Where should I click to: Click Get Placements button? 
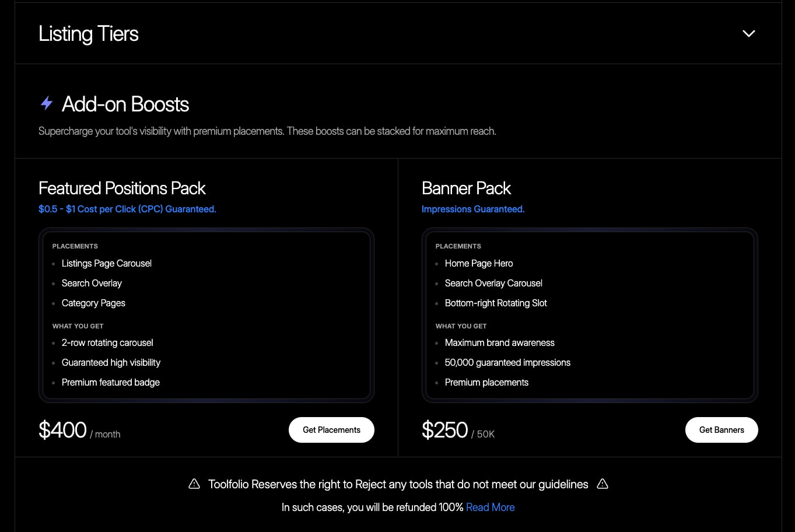(x=331, y=430)
